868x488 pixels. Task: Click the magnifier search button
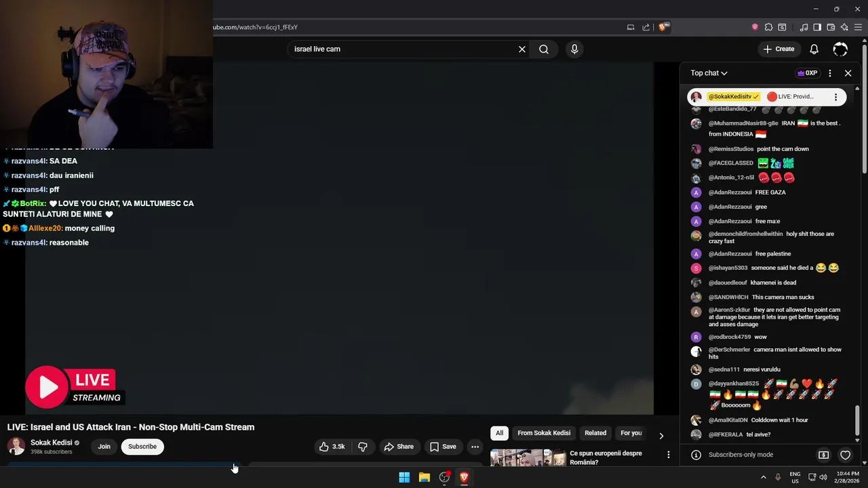click(544, 49)
